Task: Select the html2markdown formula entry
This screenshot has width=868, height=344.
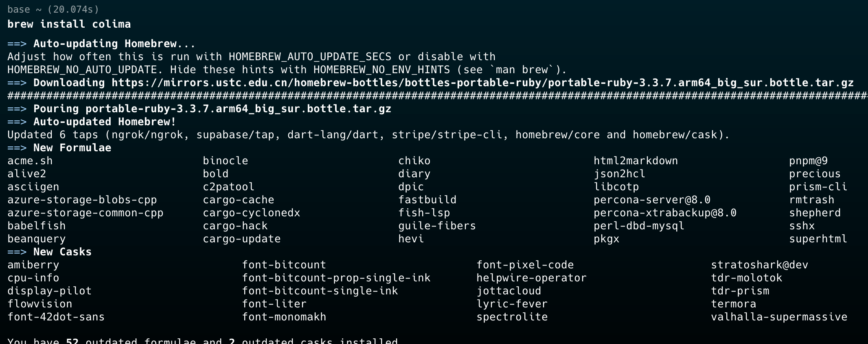Action: pyautogui.click(x=636, y=161)
